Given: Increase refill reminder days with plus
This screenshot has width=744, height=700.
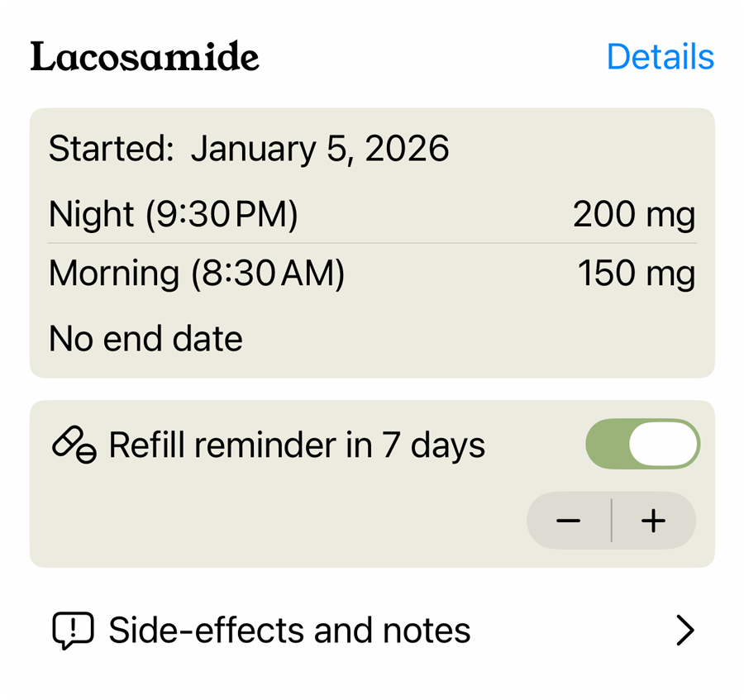Looking at the screenshot, I should click(653, 521).
